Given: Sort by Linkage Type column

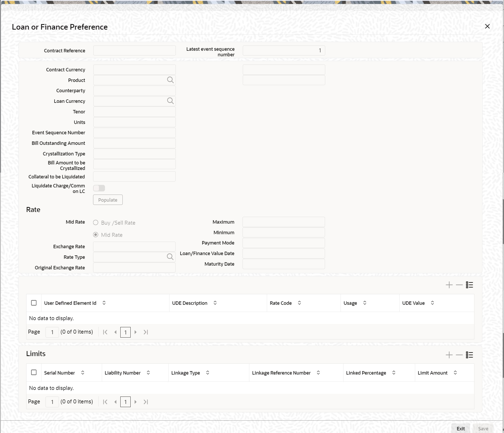Looking at the screenshot, I should coord(208,372).
